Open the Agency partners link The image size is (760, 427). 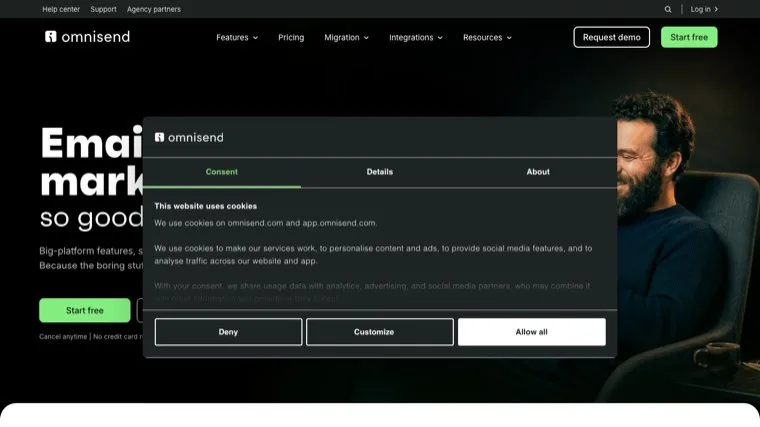154,9
